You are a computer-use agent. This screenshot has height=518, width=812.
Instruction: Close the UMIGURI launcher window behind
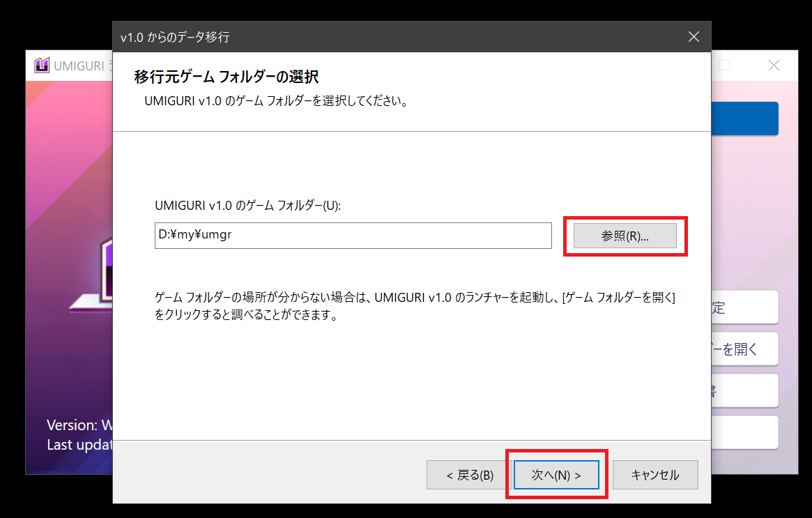pyautogui.click(x=774, y=66)
